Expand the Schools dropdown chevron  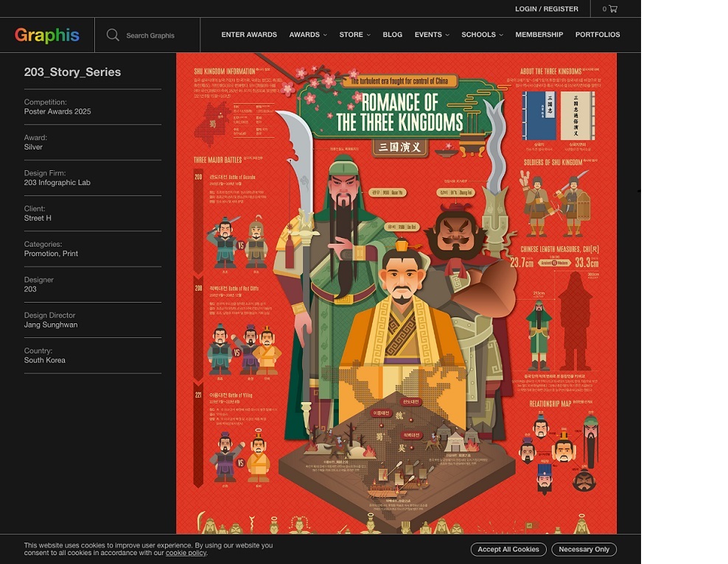(502, 35)
